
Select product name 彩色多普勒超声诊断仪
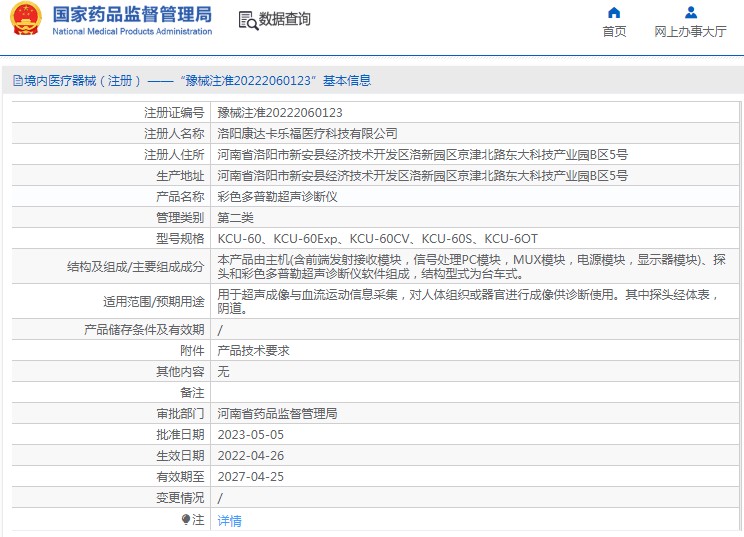coord(277,196)
